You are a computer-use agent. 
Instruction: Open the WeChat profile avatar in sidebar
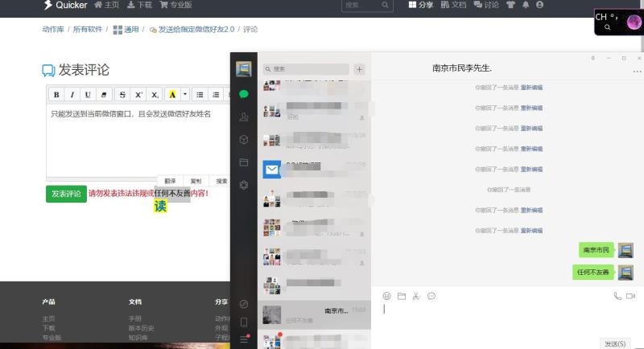pos(244,69)
